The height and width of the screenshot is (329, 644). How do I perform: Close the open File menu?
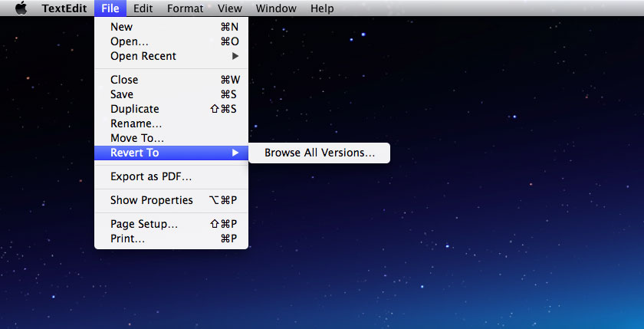(x=110, y=8)
